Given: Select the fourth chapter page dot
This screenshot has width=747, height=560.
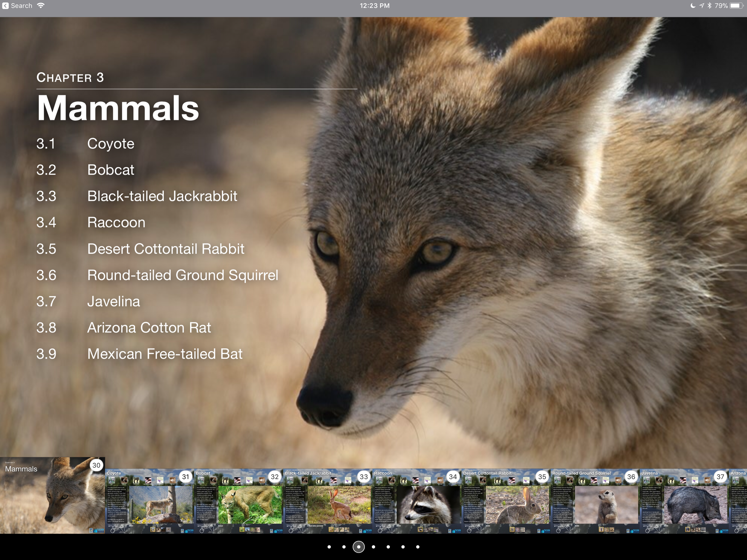Looking at the screenshot, I should 373,547.
